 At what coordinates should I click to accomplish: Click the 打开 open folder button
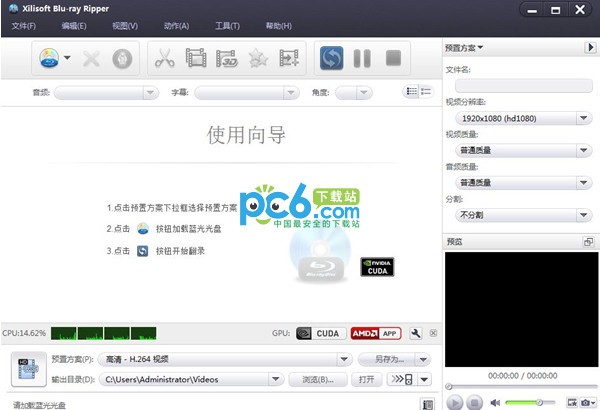(x=366, y=379)
